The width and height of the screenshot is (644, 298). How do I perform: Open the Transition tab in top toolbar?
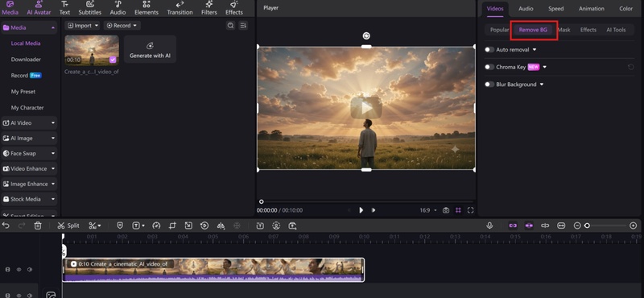180,8
